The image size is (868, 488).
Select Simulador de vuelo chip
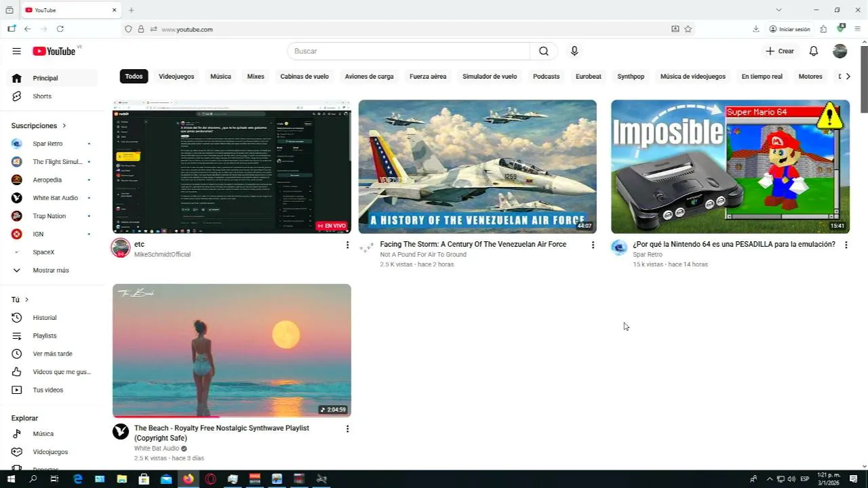coord(490,77)
